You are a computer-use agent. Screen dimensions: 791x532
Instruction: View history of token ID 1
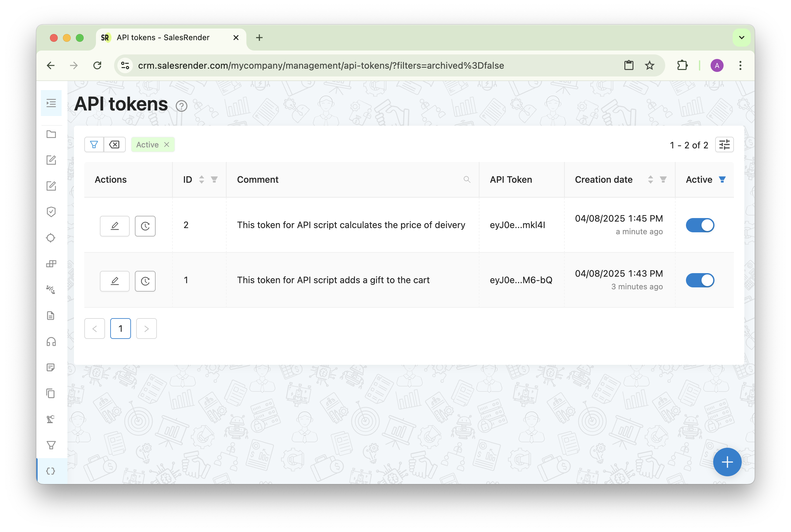point(145,281)
